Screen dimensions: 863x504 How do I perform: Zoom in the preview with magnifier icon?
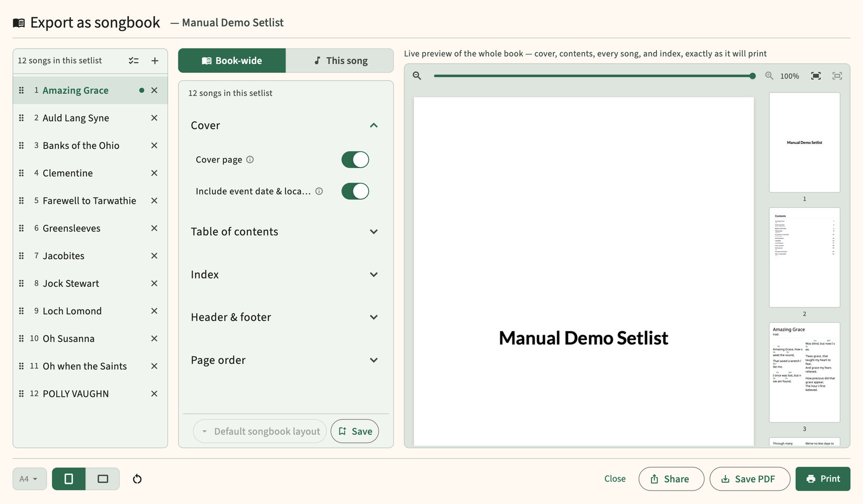click(x=769, y=76)
